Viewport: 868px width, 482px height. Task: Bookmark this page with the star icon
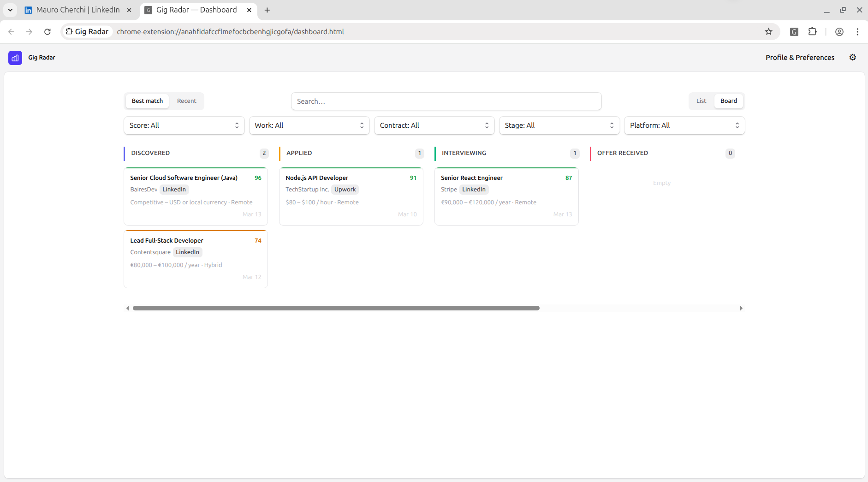pyautogui.click(x=768, y=32)
